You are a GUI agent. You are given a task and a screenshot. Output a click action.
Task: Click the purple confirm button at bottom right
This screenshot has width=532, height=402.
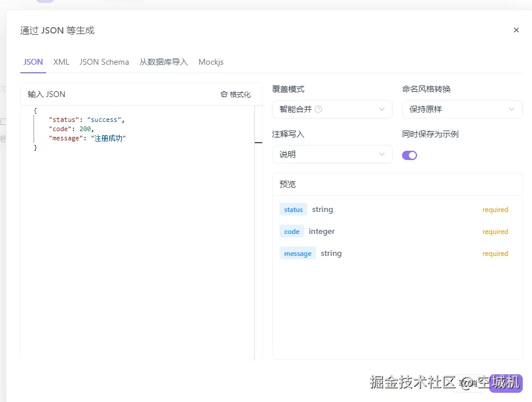pos(505,383)
